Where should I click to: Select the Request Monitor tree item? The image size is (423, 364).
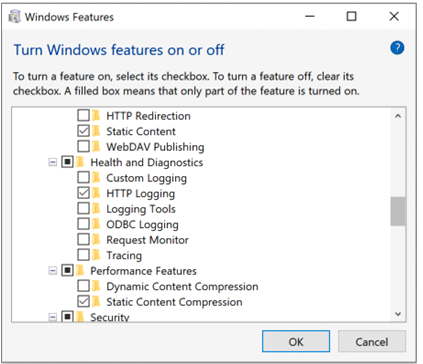click(147, 240)
